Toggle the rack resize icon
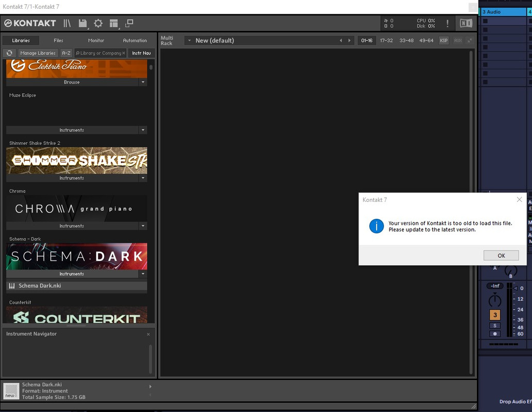The width and height of the screenshot is (532, 412). pyautogui.click(x=470, y=40)
